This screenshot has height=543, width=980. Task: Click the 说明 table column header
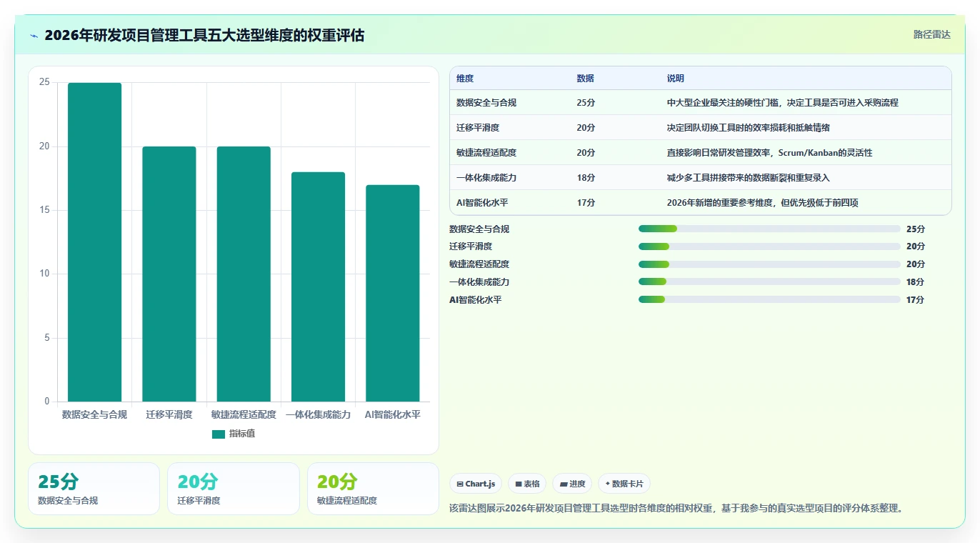(676, 78)
